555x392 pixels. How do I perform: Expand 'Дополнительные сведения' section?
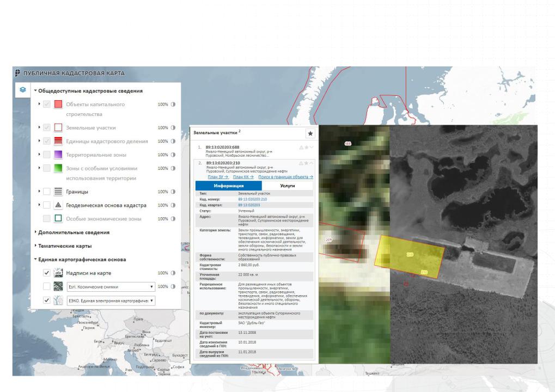(35, 232)
